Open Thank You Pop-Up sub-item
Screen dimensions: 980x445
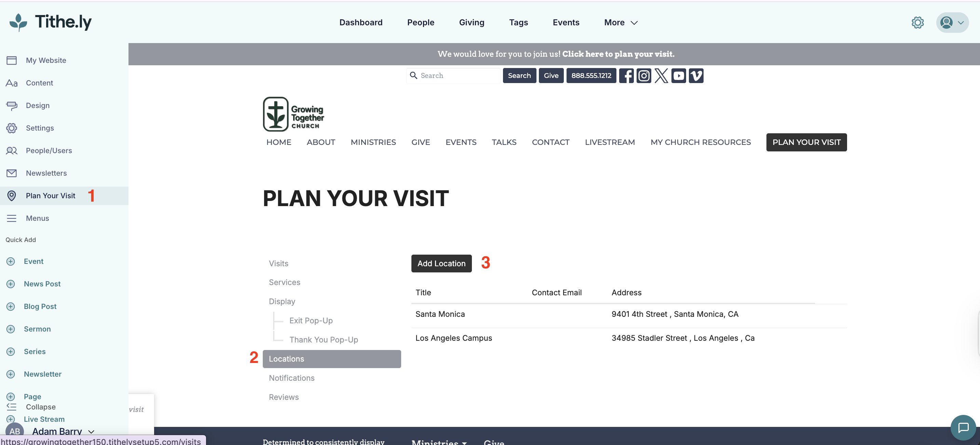tap(323, 339)
